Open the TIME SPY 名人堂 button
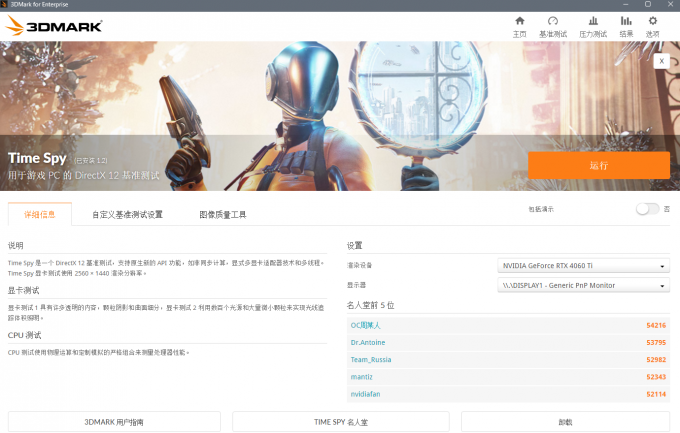This screenshot has height=433, width=680. coord(341,422)
